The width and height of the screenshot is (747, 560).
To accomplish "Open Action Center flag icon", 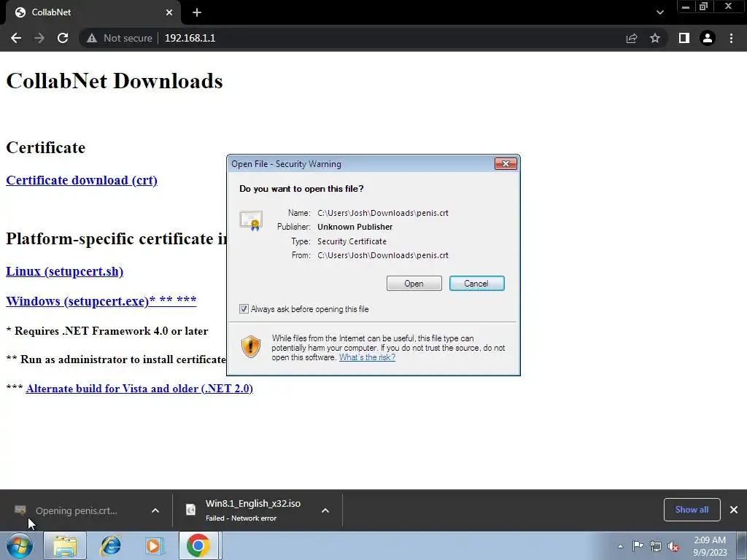I will tap(638, 546).
